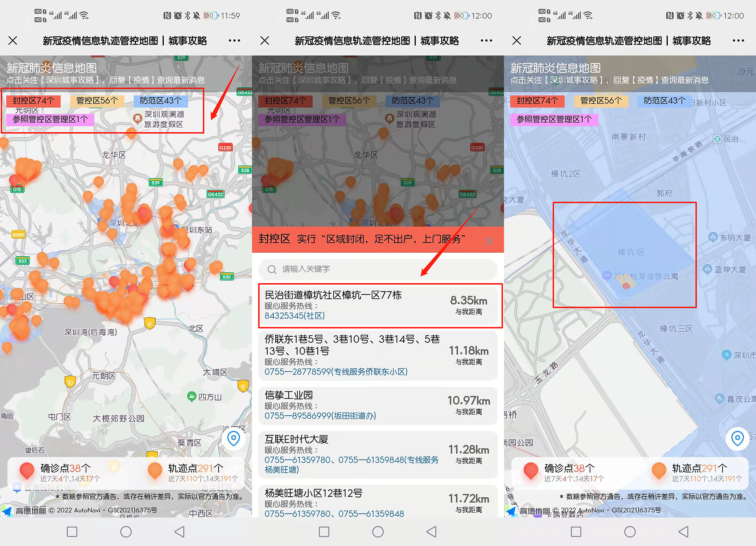Open the three-dot menu on middle phone

(486, 41)
